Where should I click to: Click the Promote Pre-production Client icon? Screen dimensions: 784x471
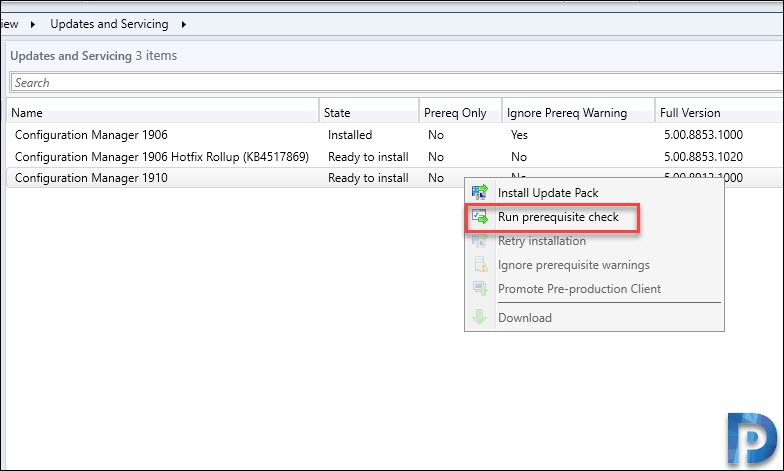click(480, 288)
